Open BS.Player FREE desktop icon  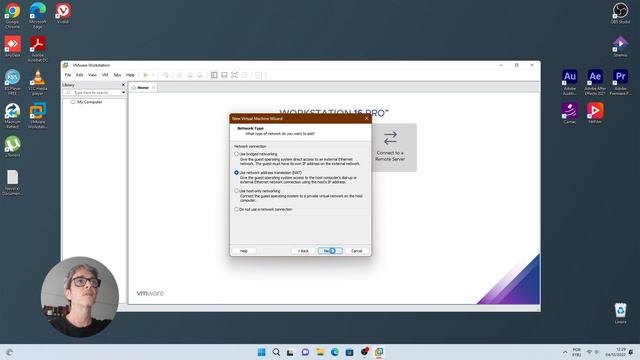[x=12, y=82]
